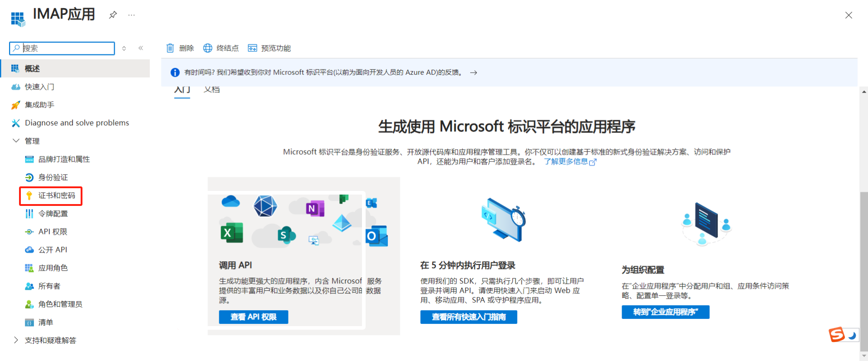Click the 终结点 globe icon
Screen dimensions: 868x361
207,48
